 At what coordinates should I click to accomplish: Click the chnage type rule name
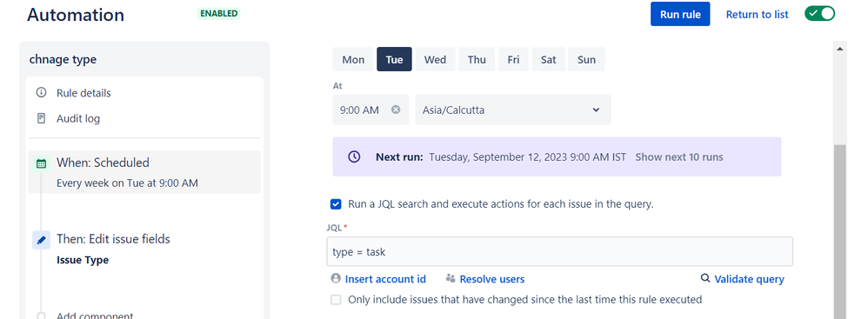63,60
